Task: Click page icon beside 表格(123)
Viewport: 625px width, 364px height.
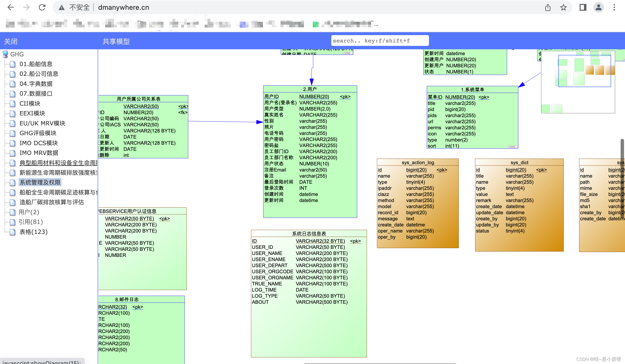Action: 12,232
